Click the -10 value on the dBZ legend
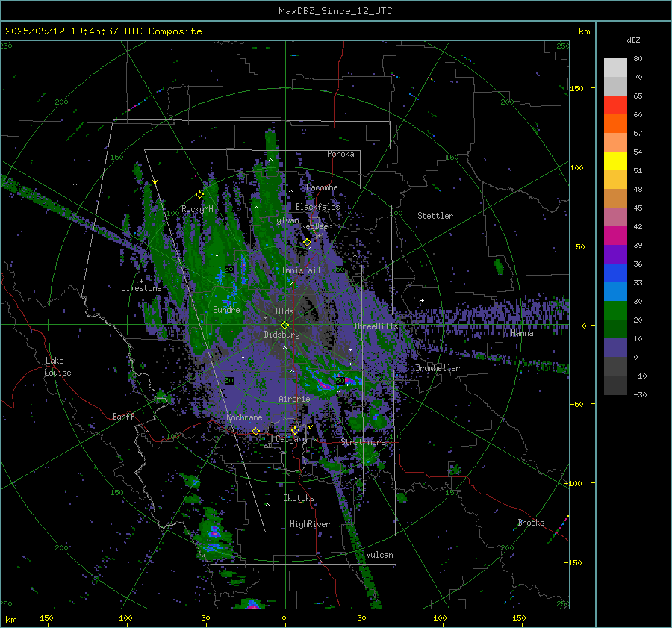The height and width of the screenshot is (628, 672). coord(640,376)
